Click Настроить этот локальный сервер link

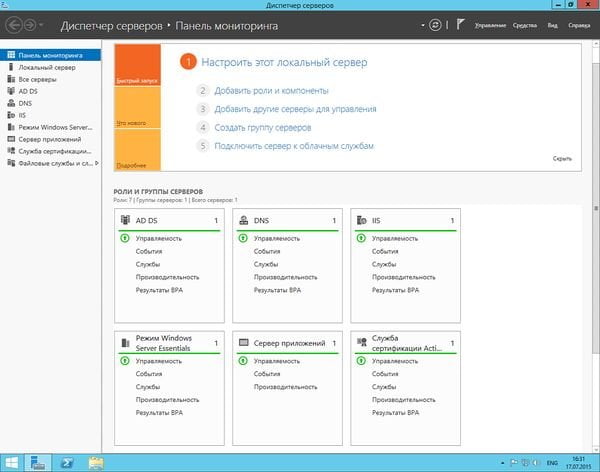pyautogui.click(x=284, y=62)
